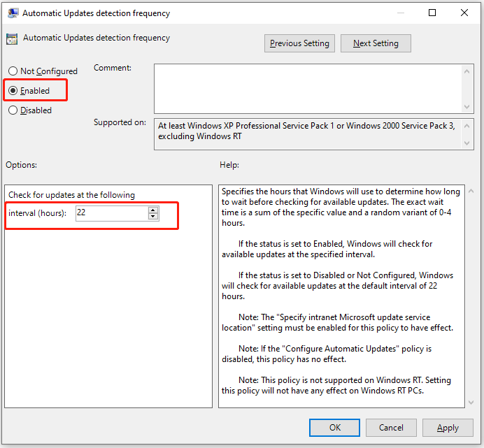Click the Cancel button
The width and height of the screenshot is (484, 448).
pyautogui.click(x=391, y=427)
